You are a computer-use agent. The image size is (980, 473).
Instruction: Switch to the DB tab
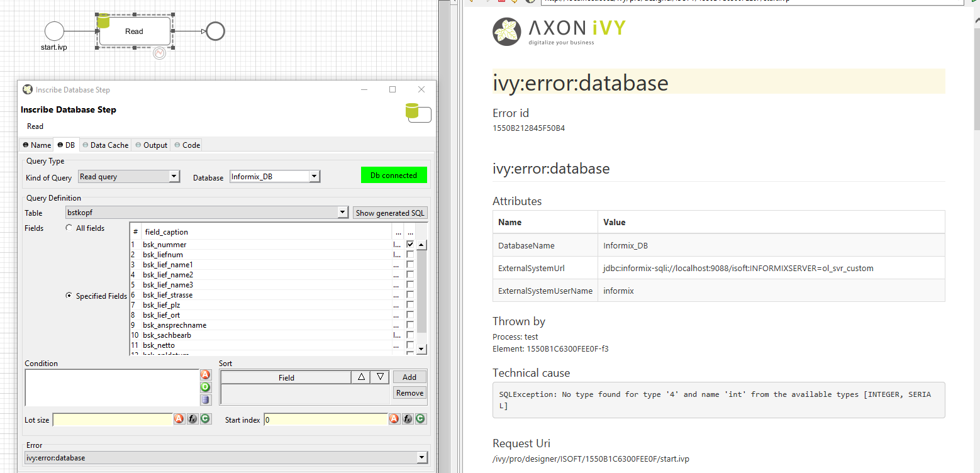[66, 145]
